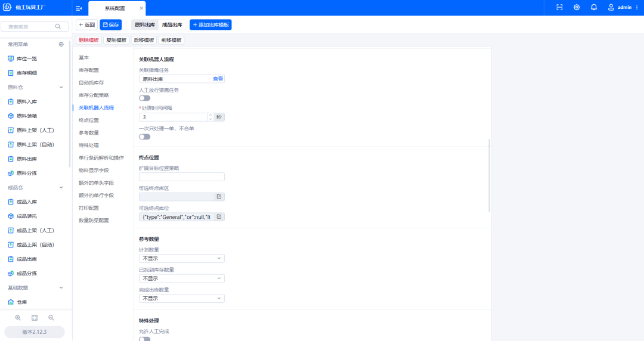Collapse the sidebar menu toggle icon
Viewport: 644px width, 341px height.
[79, 8]
